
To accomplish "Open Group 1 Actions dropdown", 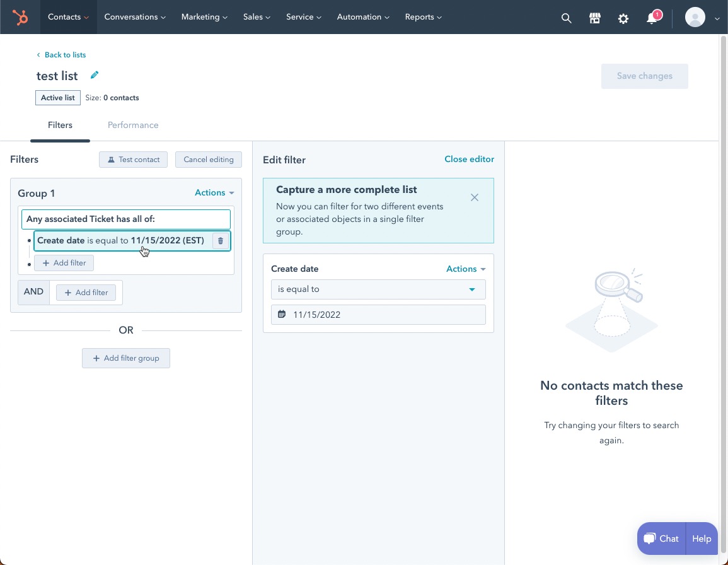I will pos(214,193).
